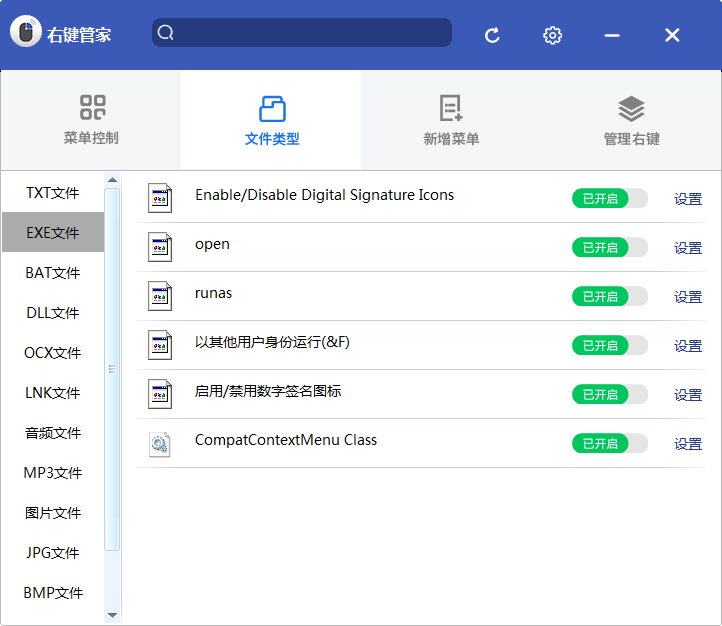Choose DLL文件 in the sidebar
722x626 pixels.
[x=53, y=313]
